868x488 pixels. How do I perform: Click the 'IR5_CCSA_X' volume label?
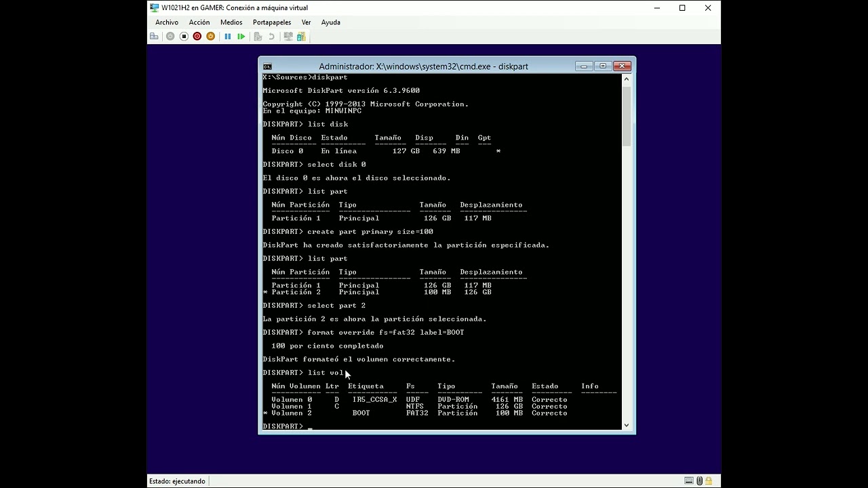tap(375, 400)
